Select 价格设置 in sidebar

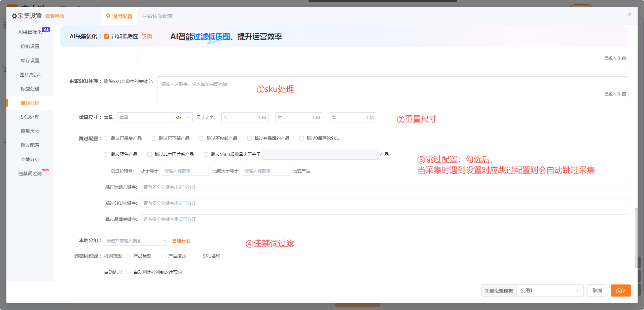click(30, 46)
